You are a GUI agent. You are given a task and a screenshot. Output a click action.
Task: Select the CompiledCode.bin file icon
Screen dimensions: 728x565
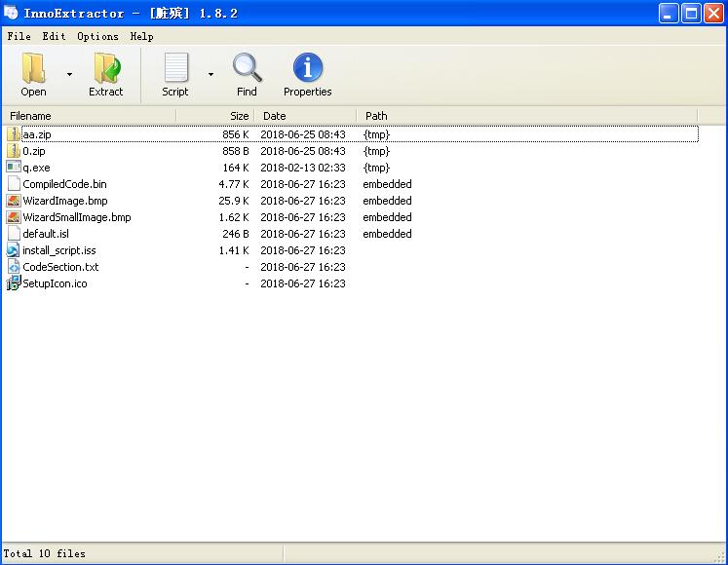pos(14,184)
